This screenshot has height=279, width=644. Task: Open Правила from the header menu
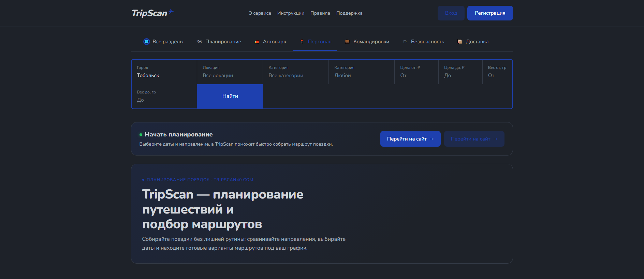coord(320,13)
